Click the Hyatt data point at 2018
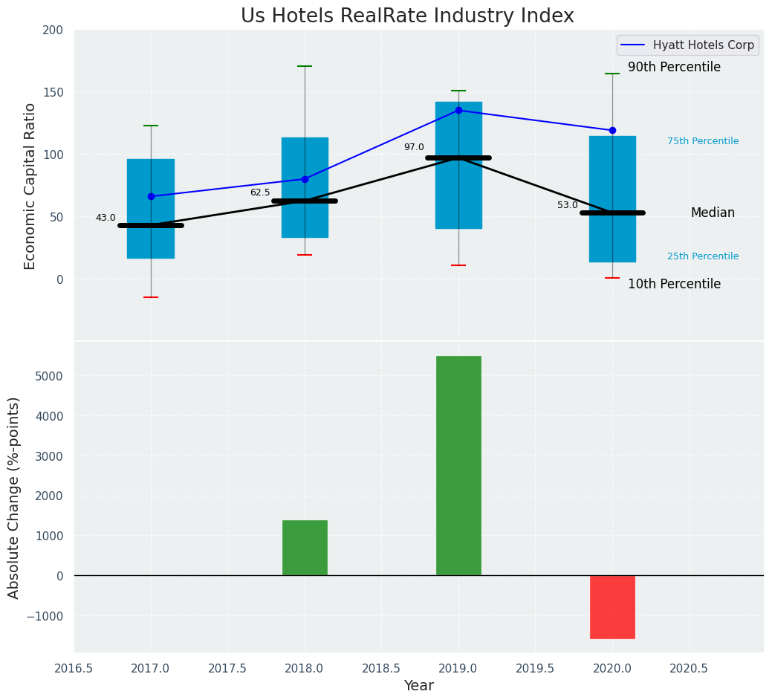This screenshot has width=772, height=700. 305,179
